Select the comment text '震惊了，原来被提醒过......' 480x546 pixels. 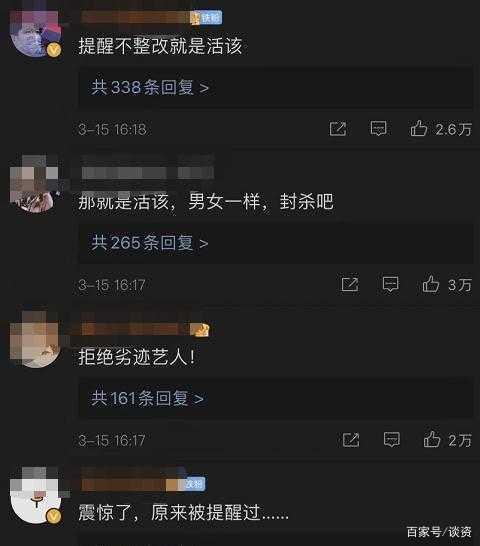click(184, 512)
